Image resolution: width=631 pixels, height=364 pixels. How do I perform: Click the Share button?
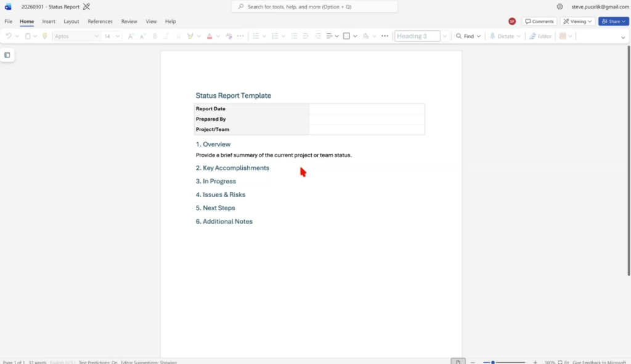613,21
